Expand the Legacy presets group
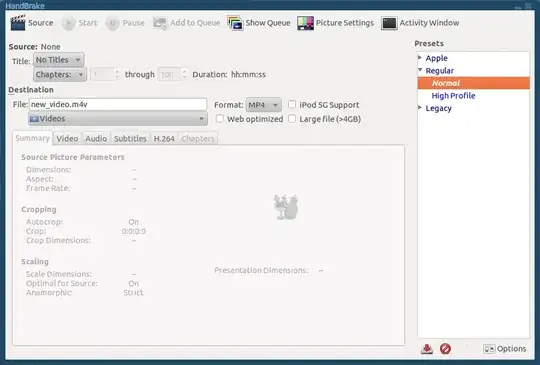Screen dimensions: 540x365 pyautogui.click(x=420, y=107)
